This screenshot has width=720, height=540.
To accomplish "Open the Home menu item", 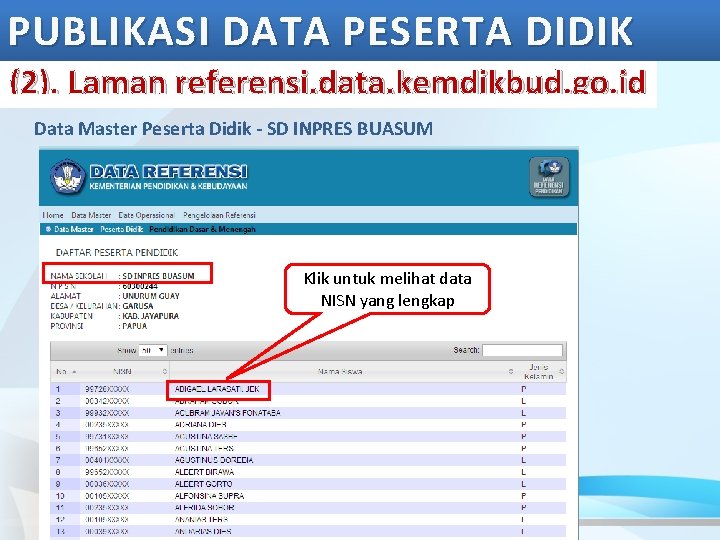I will tap(53, 215).
